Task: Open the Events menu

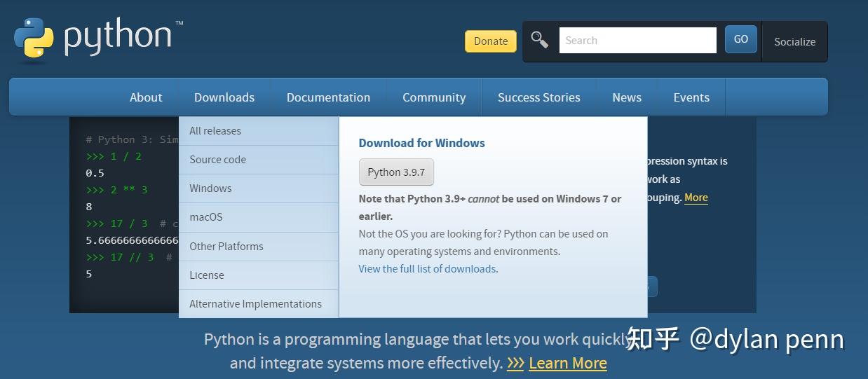Action: click(x=691, y=97)
